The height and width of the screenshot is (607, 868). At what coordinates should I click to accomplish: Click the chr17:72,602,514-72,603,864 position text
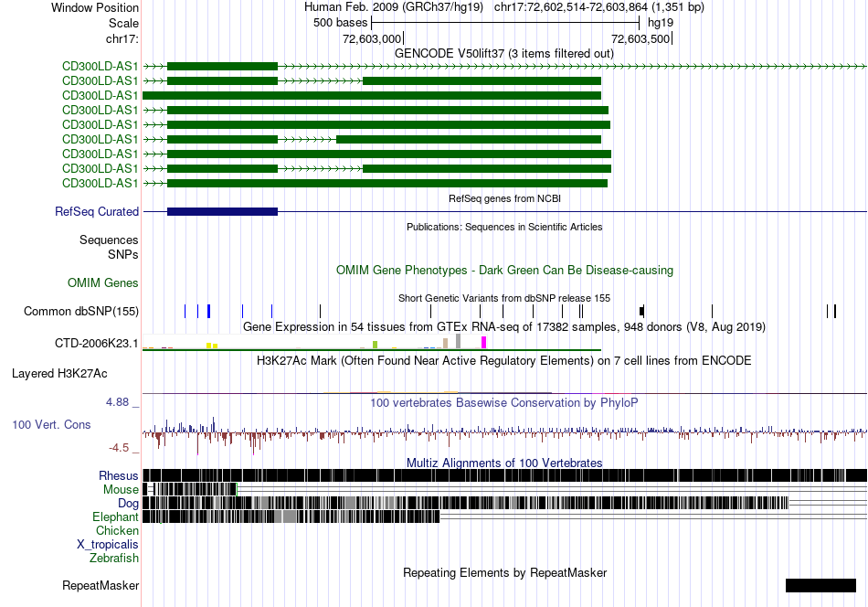click(x=599, y=7)
